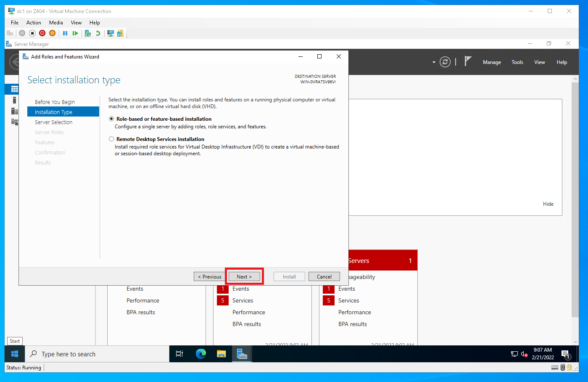588x382 pixels.
Task: Open Events in the All Servers tile
Action: pos(346,289)
